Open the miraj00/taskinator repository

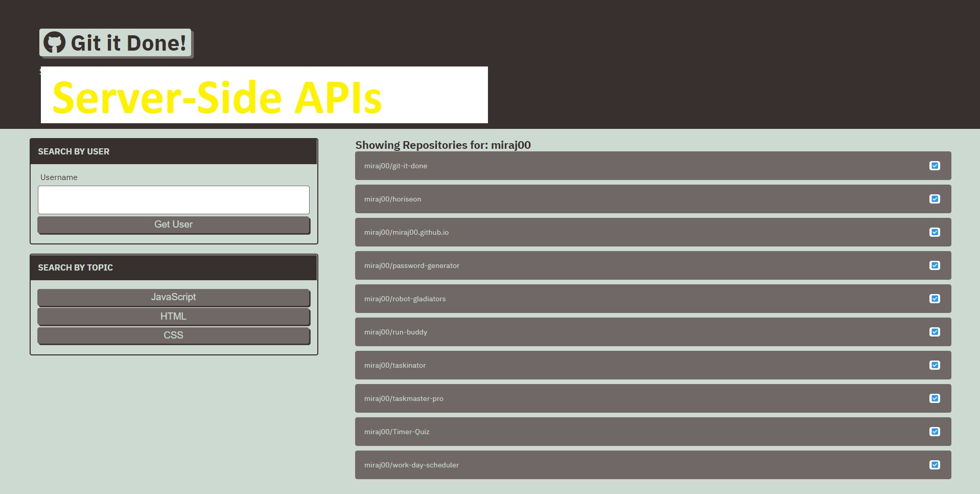click(x=653, y=365)
